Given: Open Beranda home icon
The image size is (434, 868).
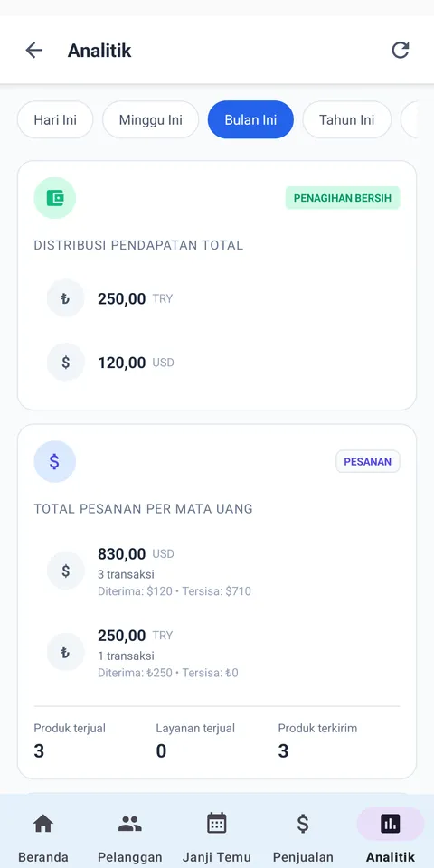Looking at the screenshot, I should point(43,824).
